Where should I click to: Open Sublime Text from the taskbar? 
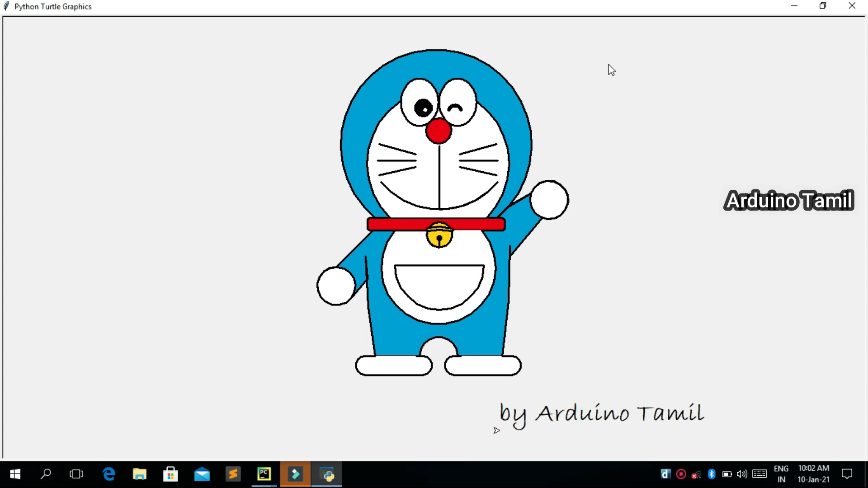click(x=233, y=474)
